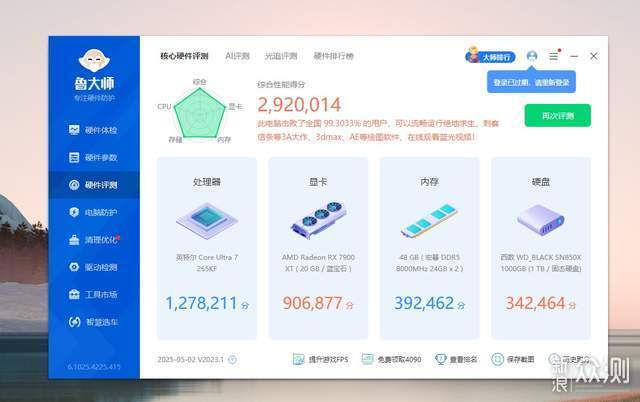Open the hamburger main menu
Screen dimensions: 640x402
coord(553,56)
